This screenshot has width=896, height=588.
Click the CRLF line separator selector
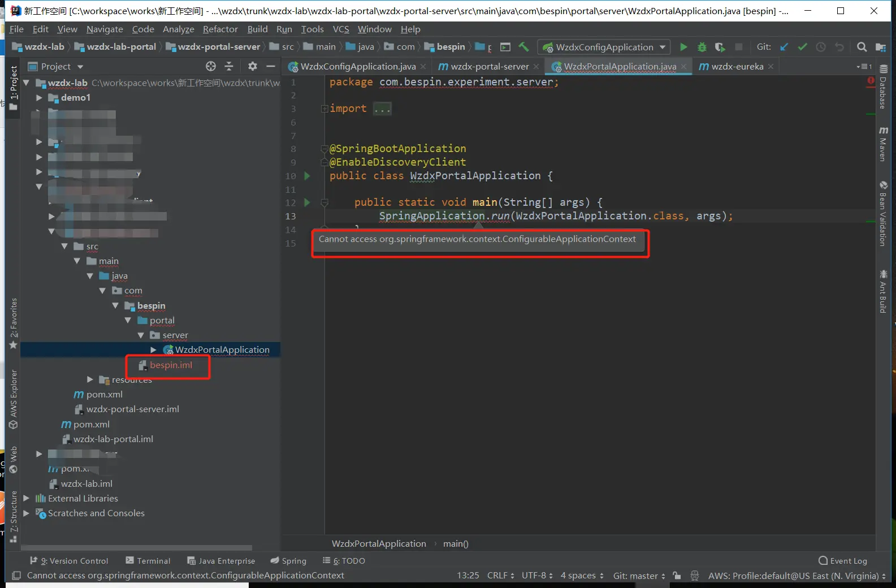tap(501, 576)
